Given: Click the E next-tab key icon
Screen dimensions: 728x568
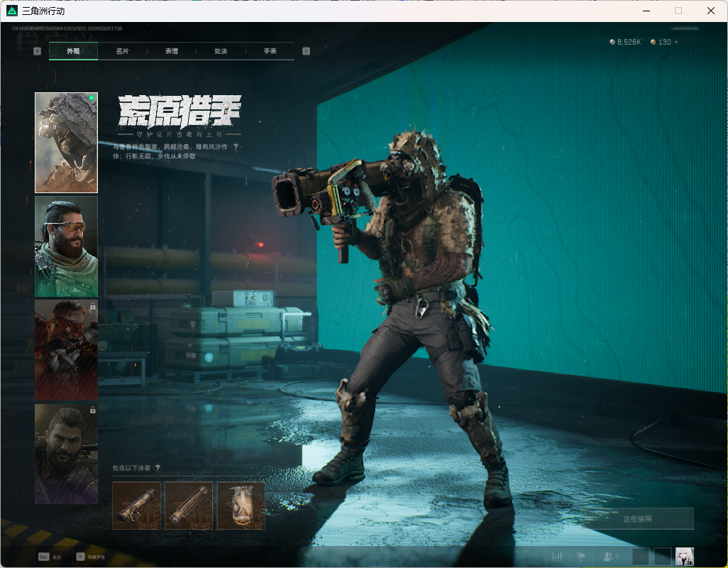Looking at the screenshot, I should coord(306,51).
